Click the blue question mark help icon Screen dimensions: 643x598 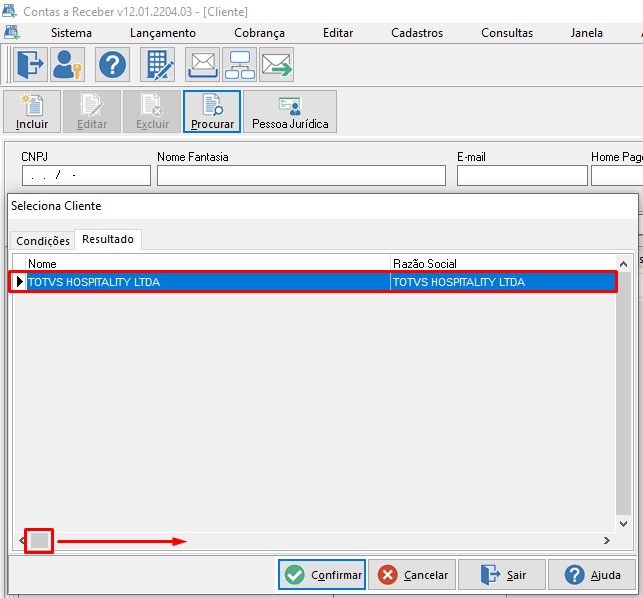112,64
